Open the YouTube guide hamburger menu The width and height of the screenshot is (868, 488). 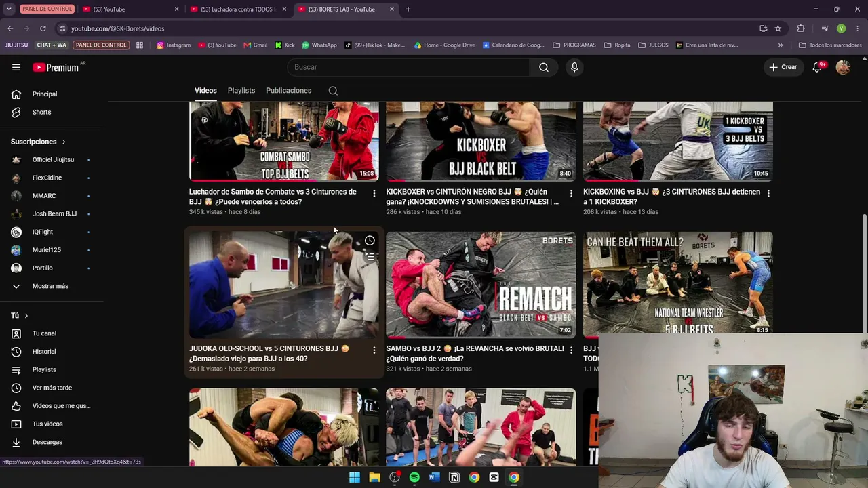tap(16, 67)
